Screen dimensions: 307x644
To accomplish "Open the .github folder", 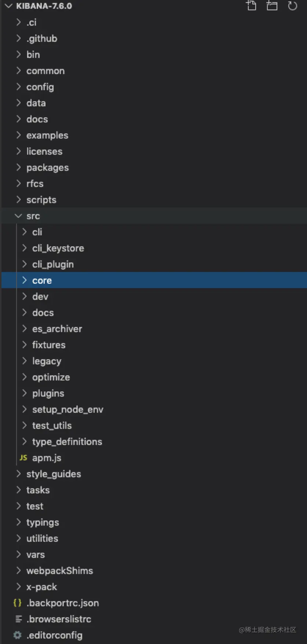I will (41, 38).
